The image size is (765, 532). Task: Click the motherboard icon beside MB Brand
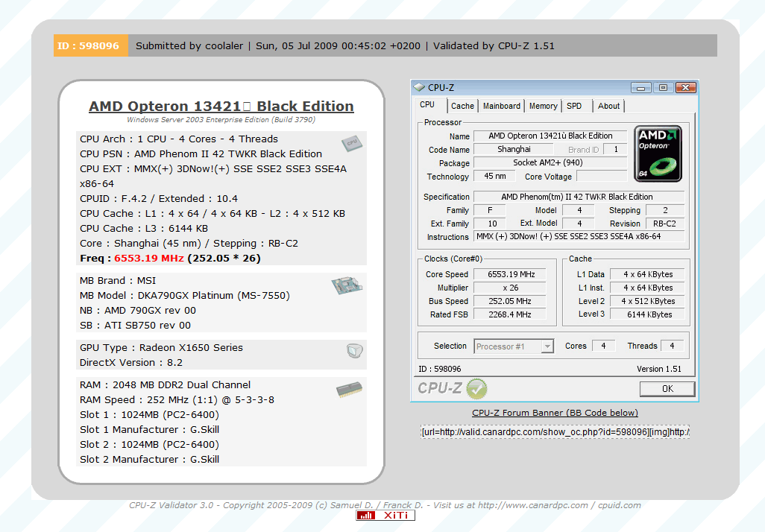(347, 285)
